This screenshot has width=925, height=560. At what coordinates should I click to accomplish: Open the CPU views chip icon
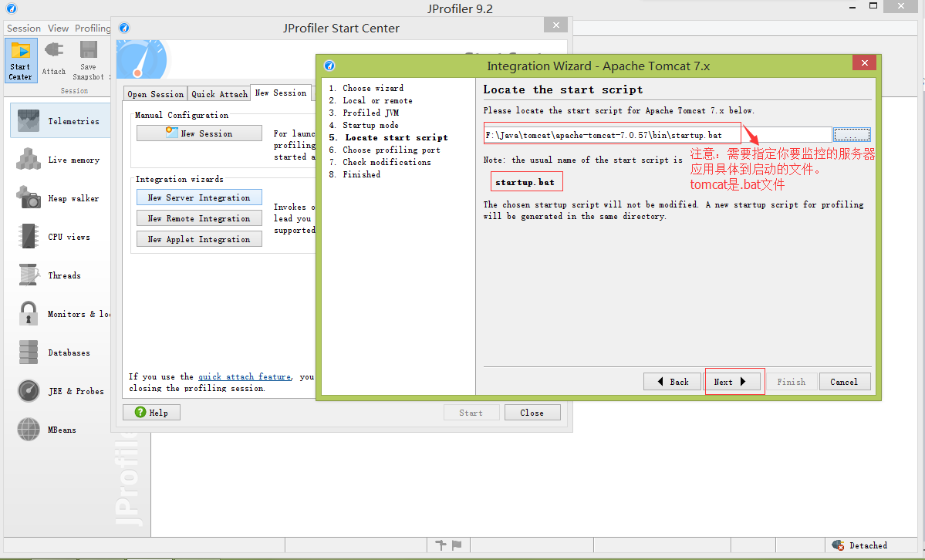click(29, 236)
